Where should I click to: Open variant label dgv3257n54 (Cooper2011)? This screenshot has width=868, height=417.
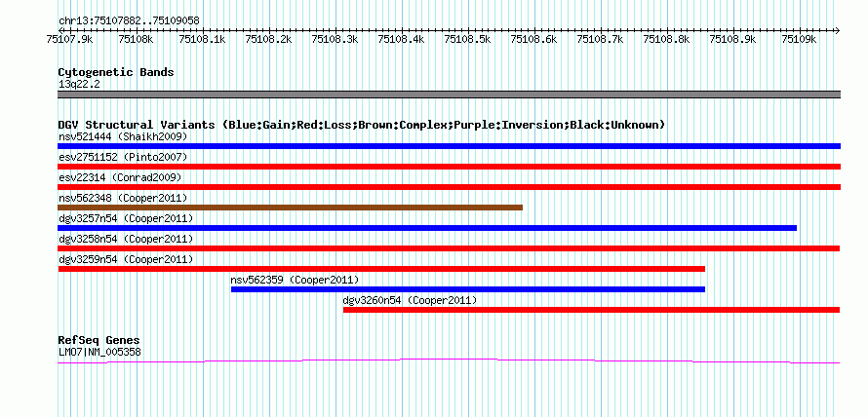tap(126, 218)
